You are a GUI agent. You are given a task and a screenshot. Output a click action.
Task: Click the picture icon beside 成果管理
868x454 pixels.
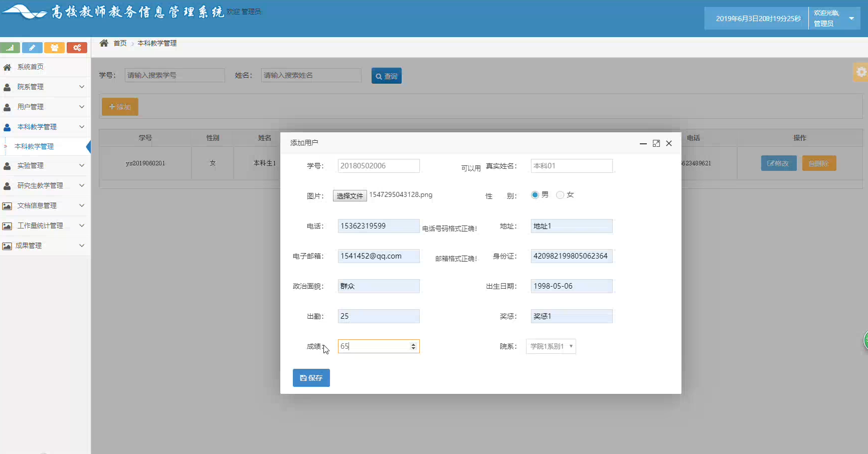[7, 246]
